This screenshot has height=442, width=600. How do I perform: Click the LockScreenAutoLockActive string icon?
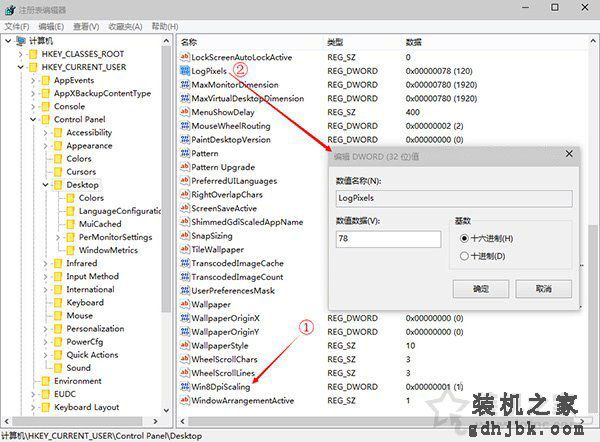click(185, 57)
